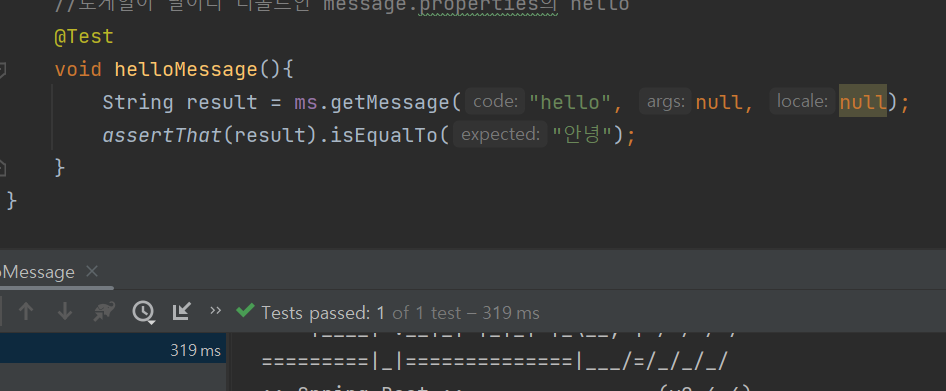Click the args: parameter hint
The image size is (946, 391).
(x=665, y=102)
